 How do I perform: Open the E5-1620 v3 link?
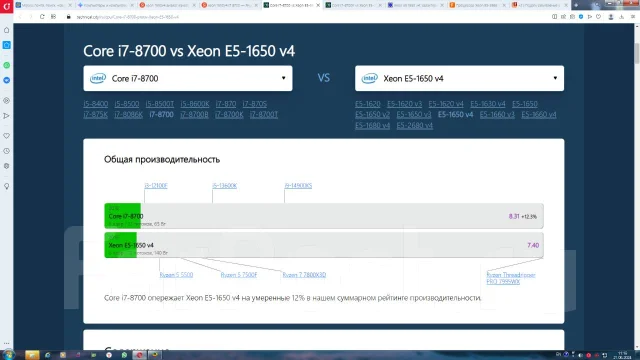[x=404, y=104]
